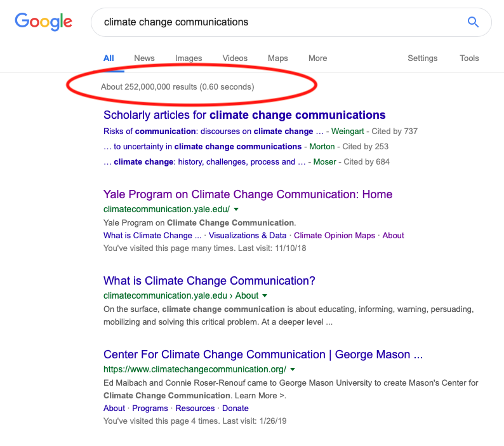Switch to the News tab
504x446 pixels.
coord(144,58)
